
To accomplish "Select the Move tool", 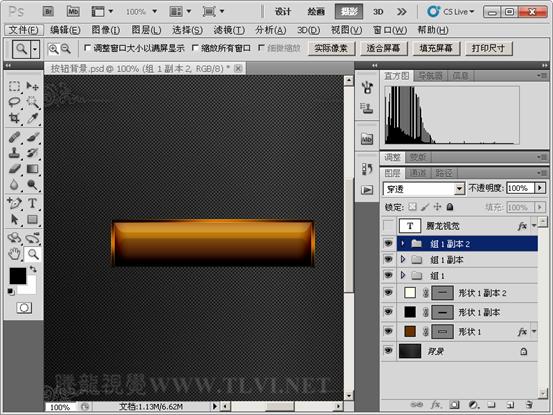I will click(32, 86).
